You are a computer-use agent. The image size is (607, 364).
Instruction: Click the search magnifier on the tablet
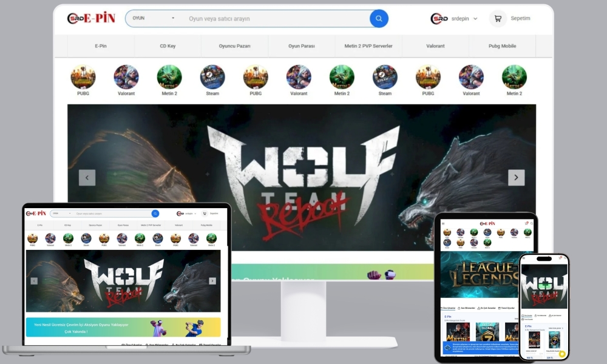coord(532,223)
